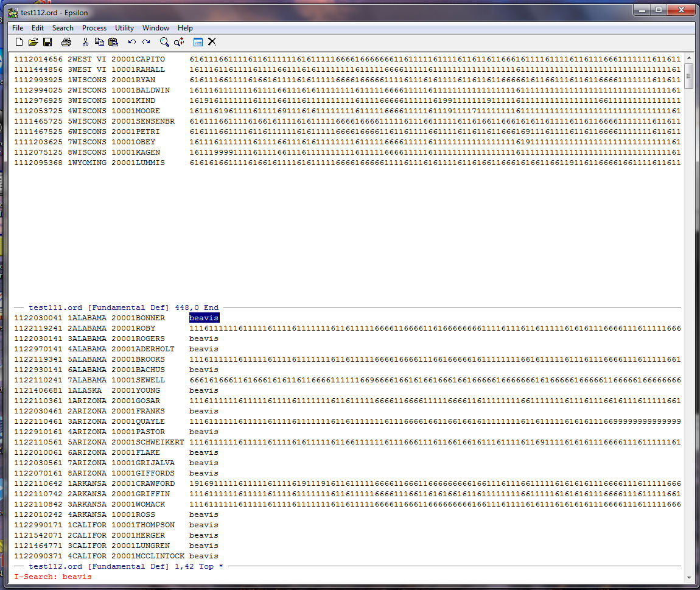Click the Copy toolbar icon
The width and height of the screenshot is (700, 590).
click(99, 42)
